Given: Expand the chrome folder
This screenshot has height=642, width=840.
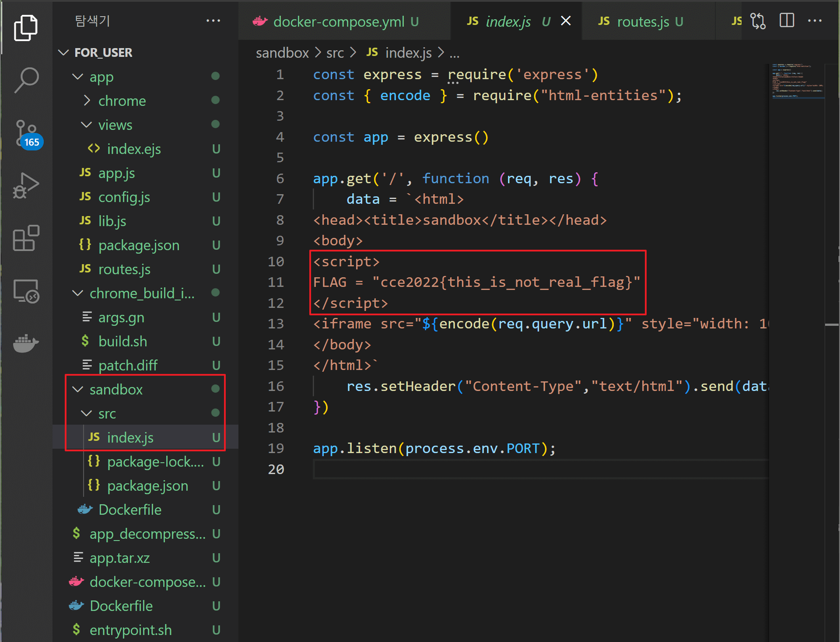Looking at the screenshot, I should 122,101.
